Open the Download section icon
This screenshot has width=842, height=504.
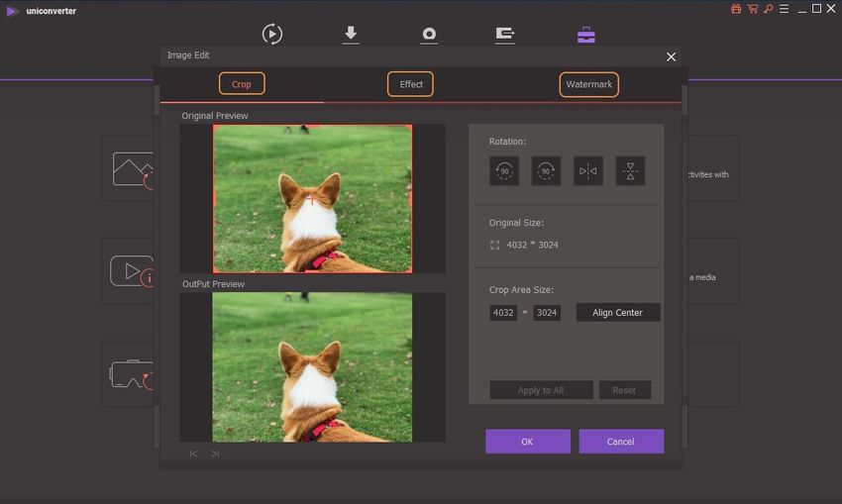coord(351,35)
